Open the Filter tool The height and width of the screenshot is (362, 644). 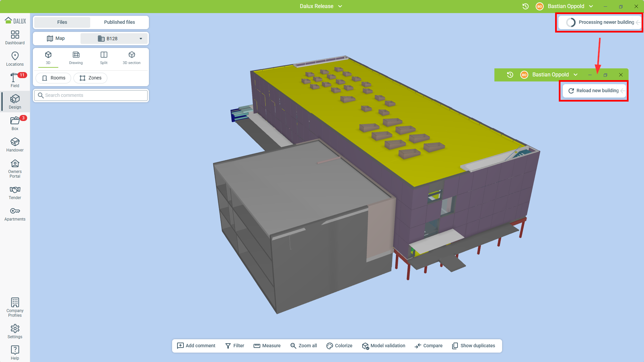pyautogui.click(x=235, y=346)
